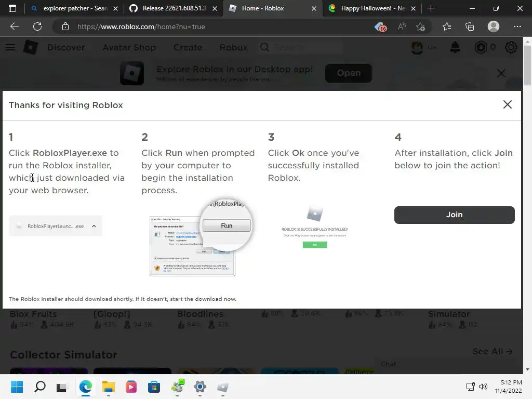The width and height of the screenshot is (532, 399).
Task: Switch to Happy Halloween tab
Action: point(373,8)
